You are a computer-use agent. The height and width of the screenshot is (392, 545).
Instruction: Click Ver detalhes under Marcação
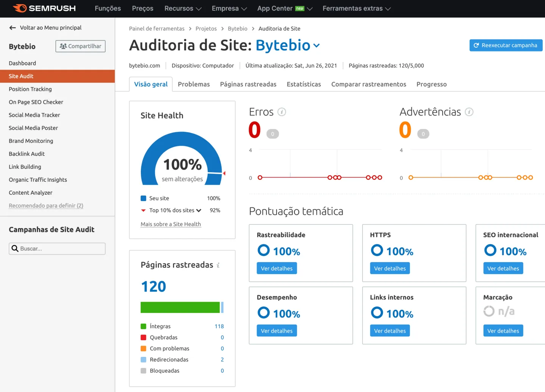click(x=503, y=331)
